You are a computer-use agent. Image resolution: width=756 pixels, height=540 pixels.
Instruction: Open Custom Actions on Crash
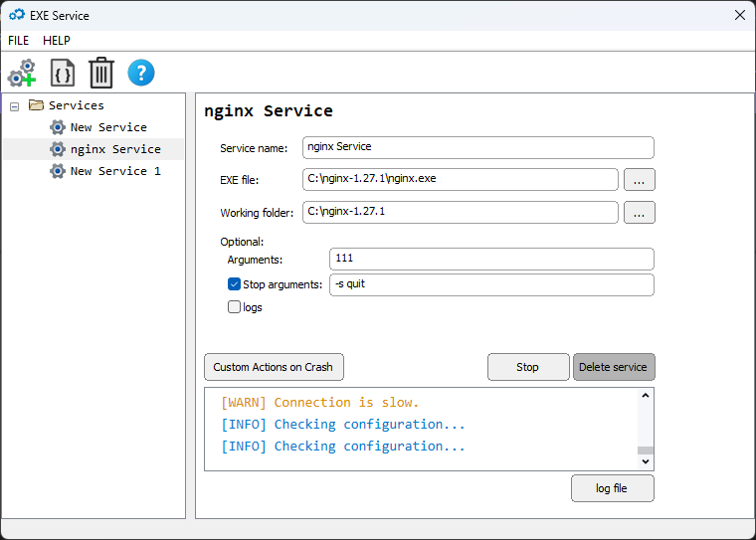[x=274, y=367]
